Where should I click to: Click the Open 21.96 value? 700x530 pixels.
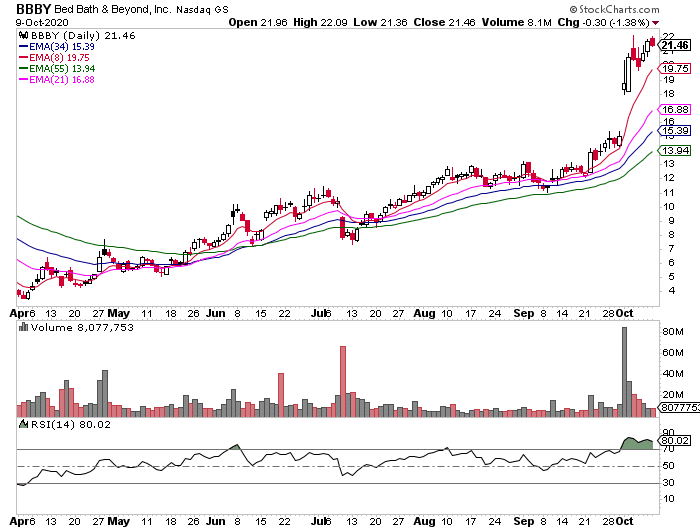(x=258, y=22)
